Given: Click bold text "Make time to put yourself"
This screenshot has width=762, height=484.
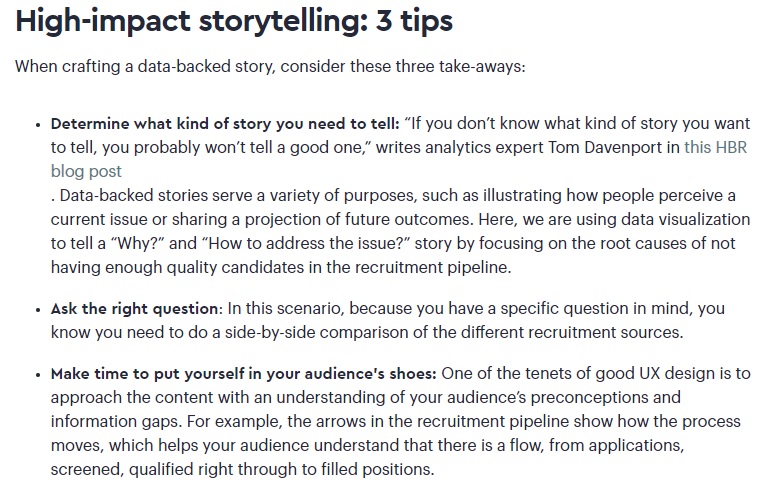Looking at the screenshot, I should [148, 374].
